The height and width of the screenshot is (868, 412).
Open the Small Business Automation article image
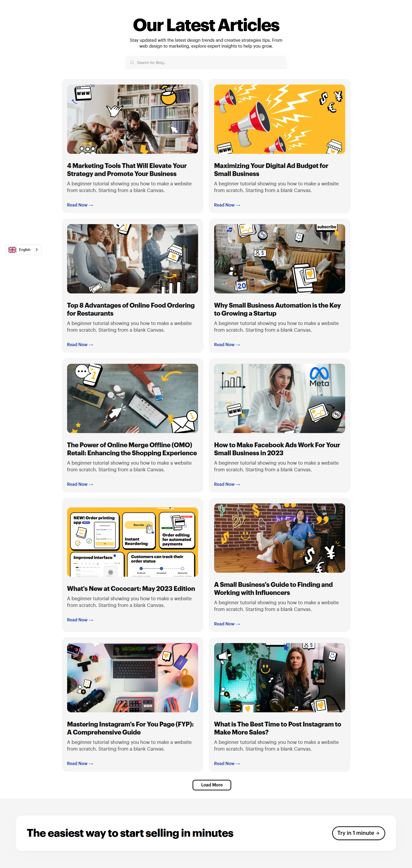pos(279,259)
